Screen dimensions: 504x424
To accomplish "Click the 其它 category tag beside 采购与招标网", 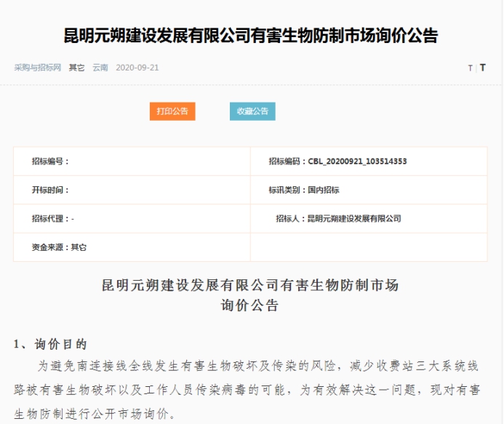I will pos(76,68).
